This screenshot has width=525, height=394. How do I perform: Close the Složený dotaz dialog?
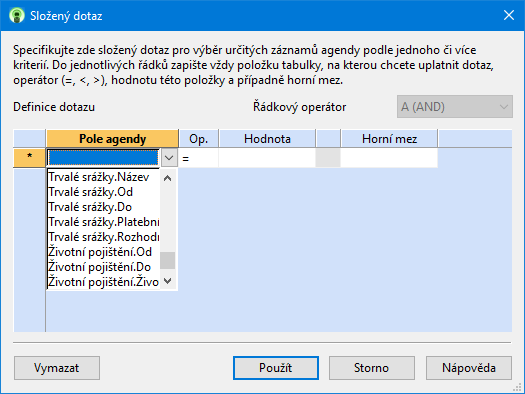[x=509, y=15]
